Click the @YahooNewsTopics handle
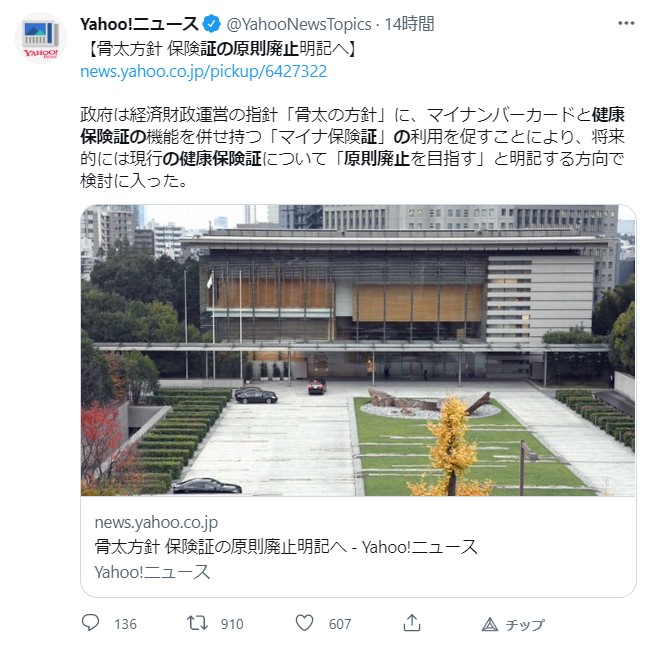Viewport: 649px width, 648px height. pos(298,24)
